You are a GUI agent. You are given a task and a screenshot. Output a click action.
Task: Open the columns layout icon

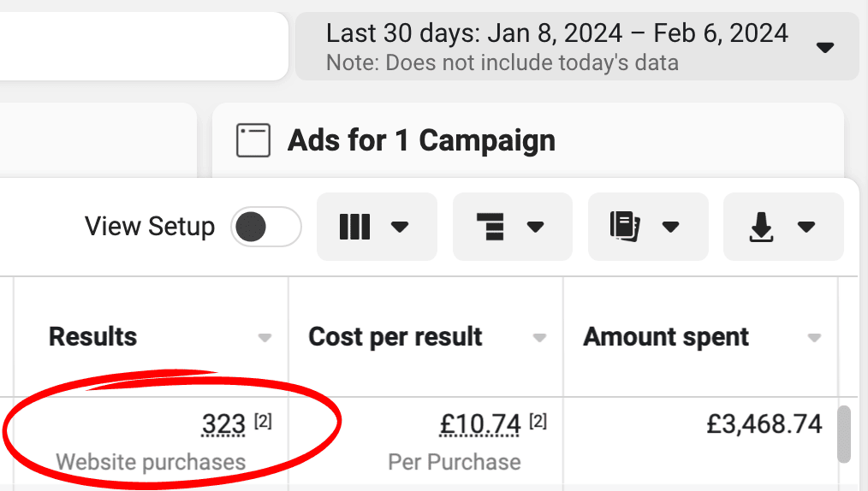click(354, 227)
